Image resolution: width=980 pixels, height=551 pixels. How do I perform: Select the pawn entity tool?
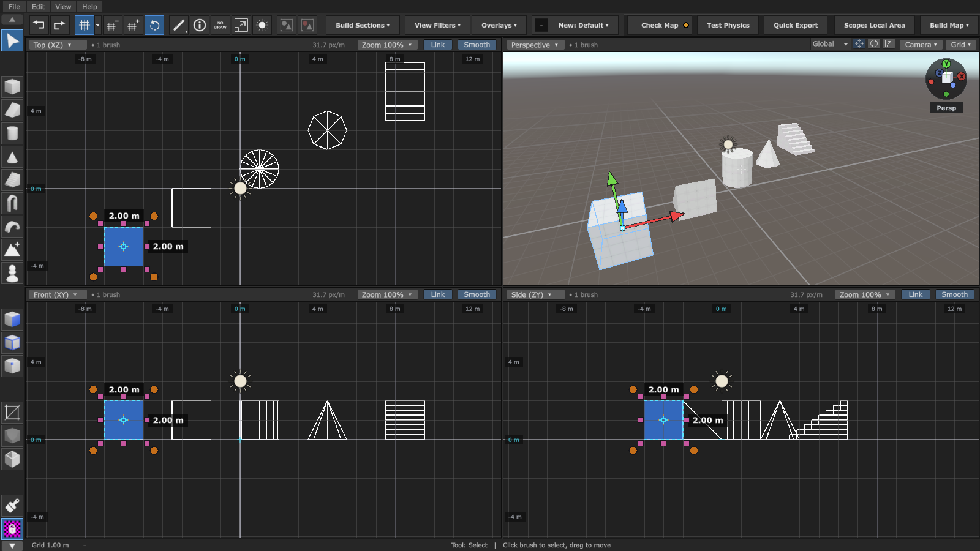pyautogui.click(x=12, y=273)
